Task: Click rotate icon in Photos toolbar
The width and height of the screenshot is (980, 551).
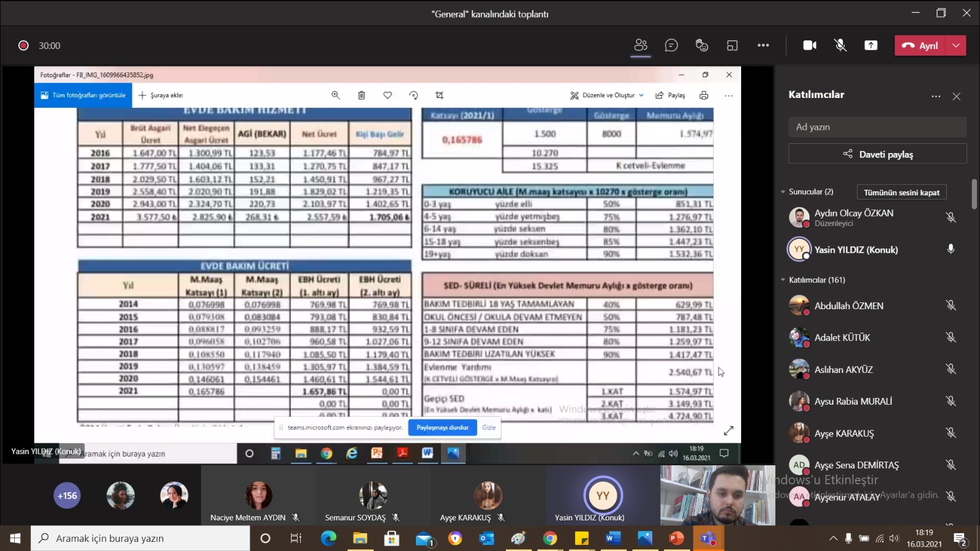Action: [413, 95]
